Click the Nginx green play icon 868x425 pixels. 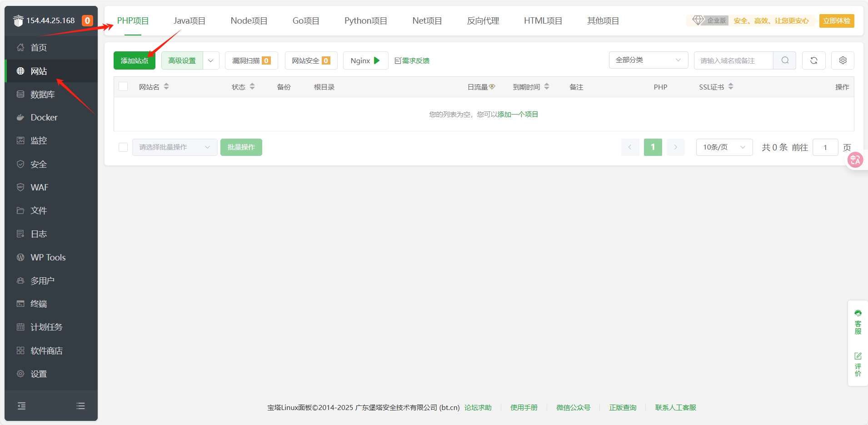(x=376, y=60)
